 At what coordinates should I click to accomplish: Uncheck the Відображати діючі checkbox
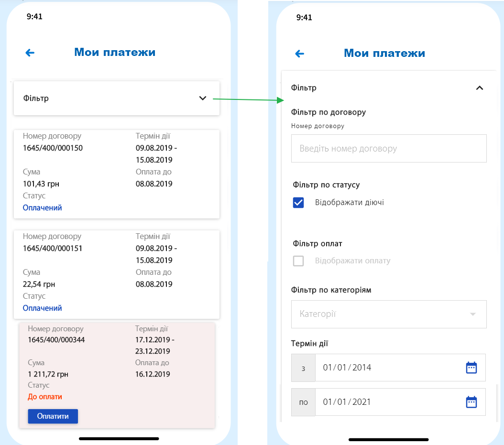coord(298,203)
